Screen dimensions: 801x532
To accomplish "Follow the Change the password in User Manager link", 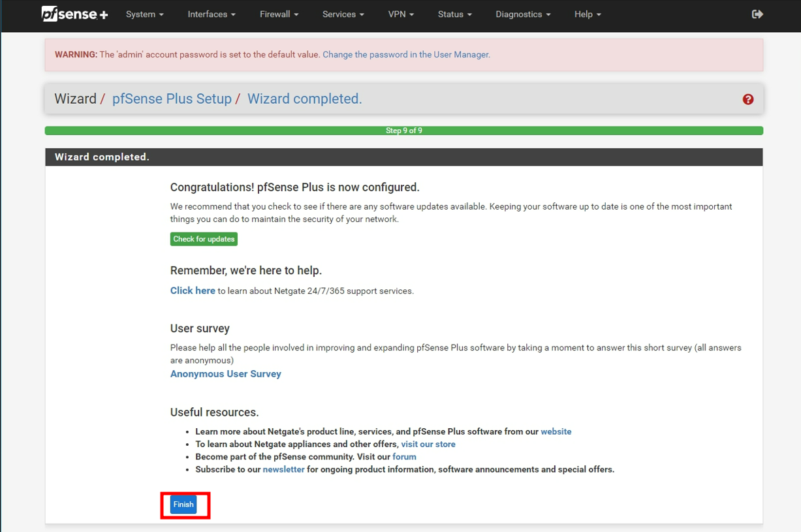I will [406, 55].
